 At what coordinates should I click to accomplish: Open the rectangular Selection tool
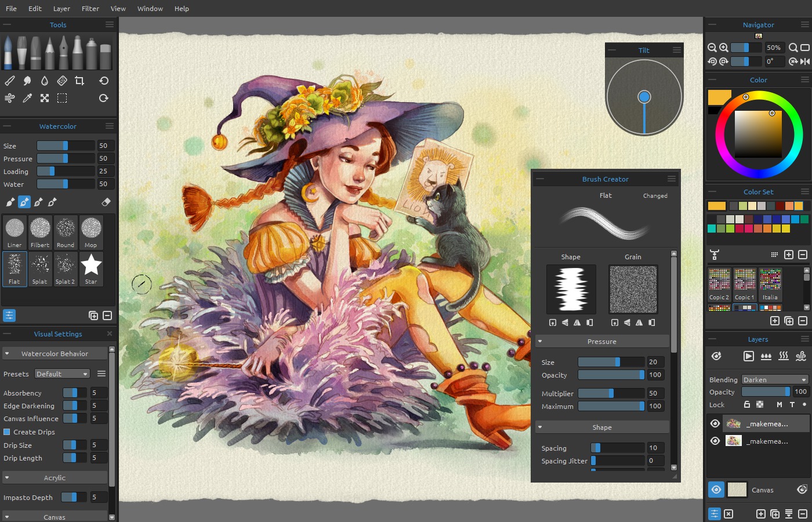click(x=62, y=98)
